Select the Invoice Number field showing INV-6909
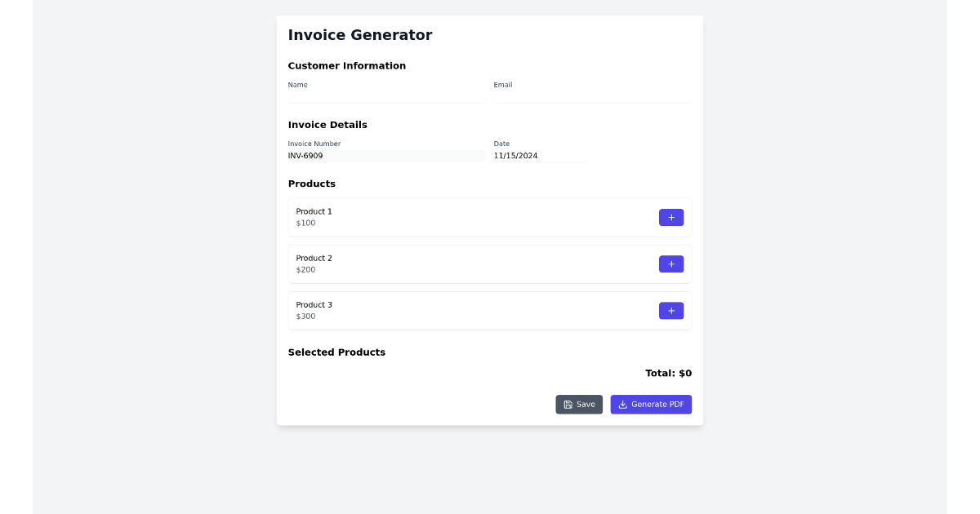The image size is (980, 514). pyautogui.click(x=384, y=156)
